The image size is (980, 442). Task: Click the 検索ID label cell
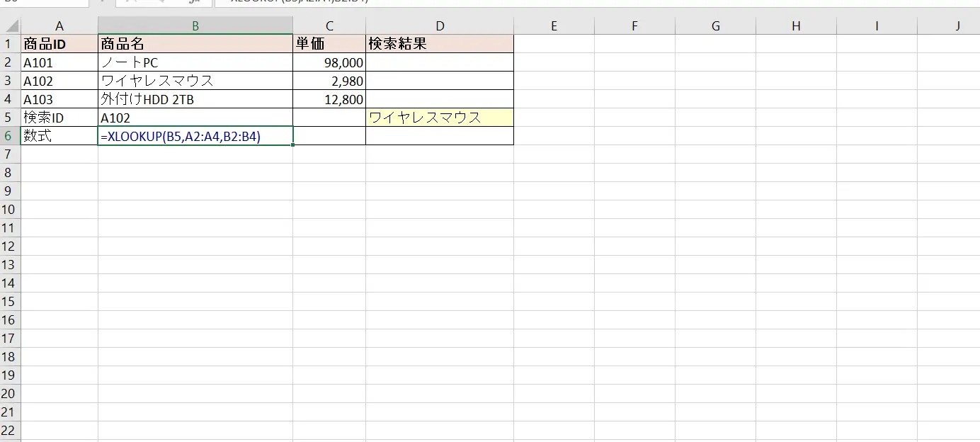coord(59,118)
